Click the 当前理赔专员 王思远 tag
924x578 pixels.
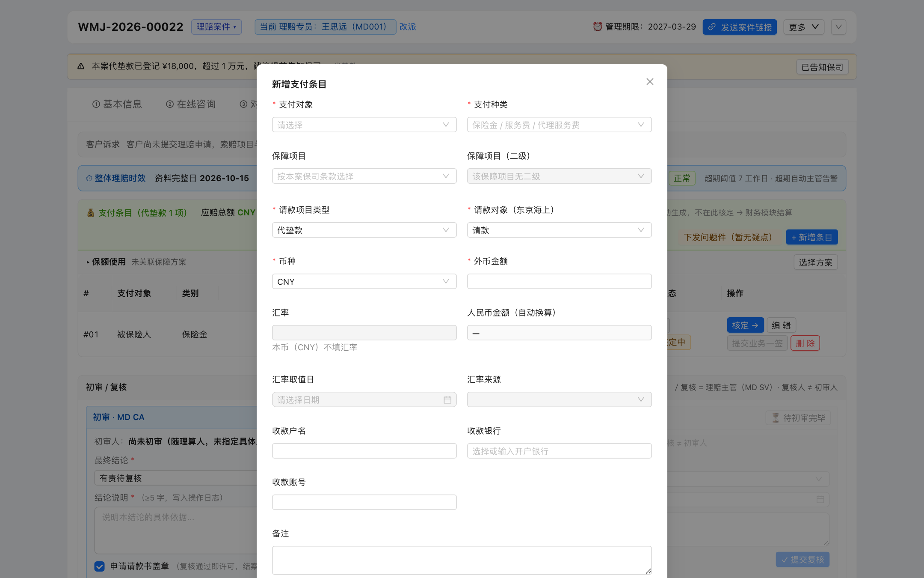[326, 27]
